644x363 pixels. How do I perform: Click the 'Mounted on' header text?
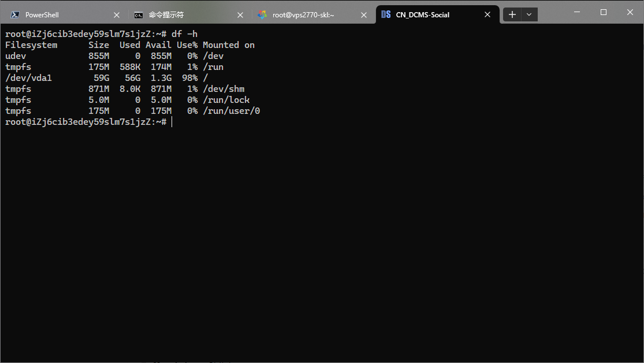[229, 45]
